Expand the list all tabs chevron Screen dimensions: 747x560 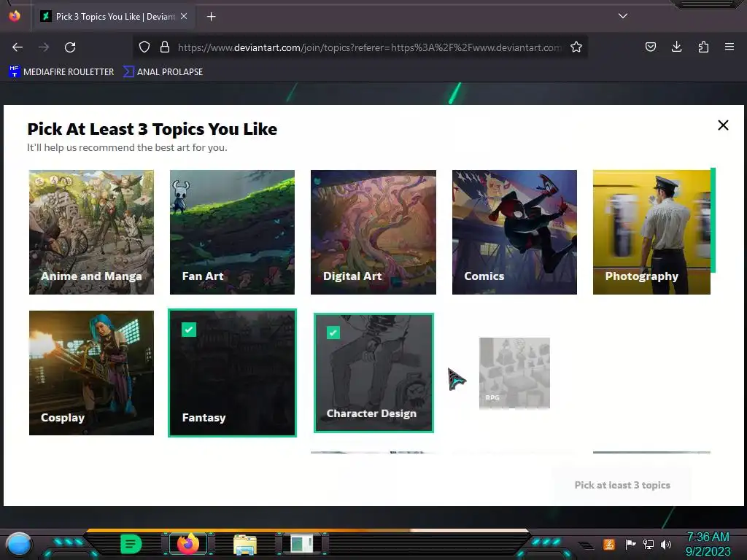(623, 16)
